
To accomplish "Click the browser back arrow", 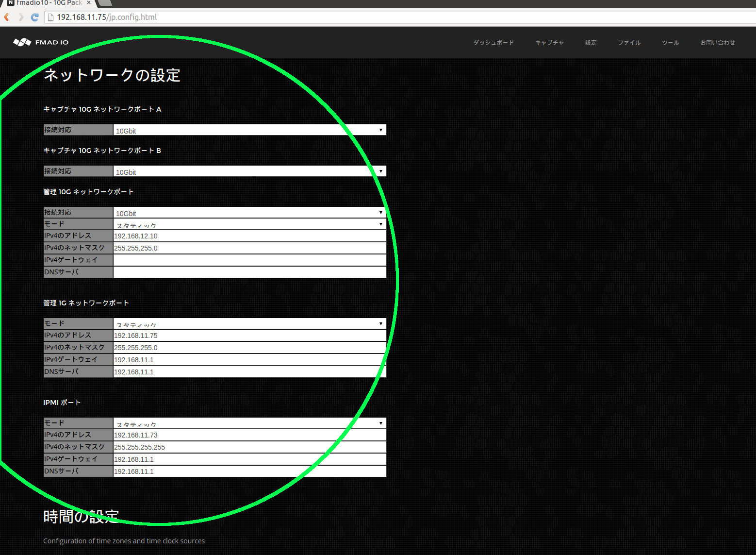I will click(x=6, y=17).
